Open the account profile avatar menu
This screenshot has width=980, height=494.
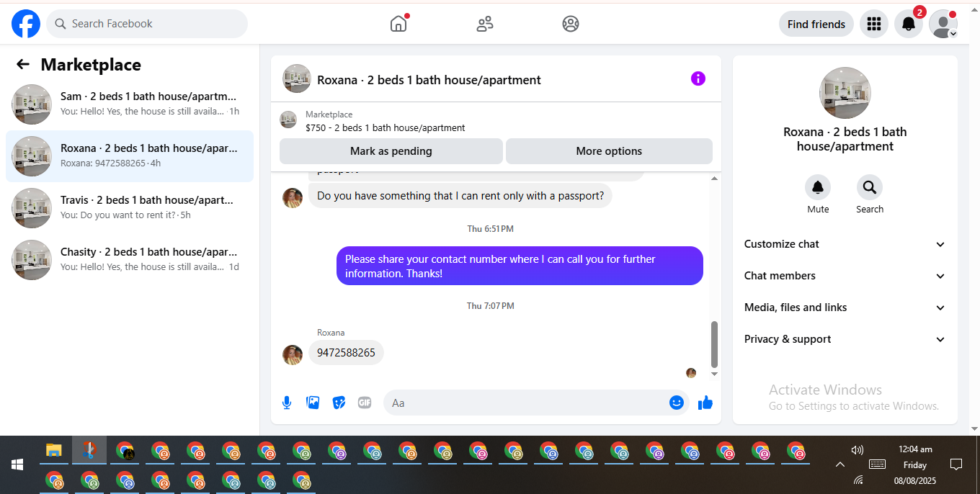[943, 24]
